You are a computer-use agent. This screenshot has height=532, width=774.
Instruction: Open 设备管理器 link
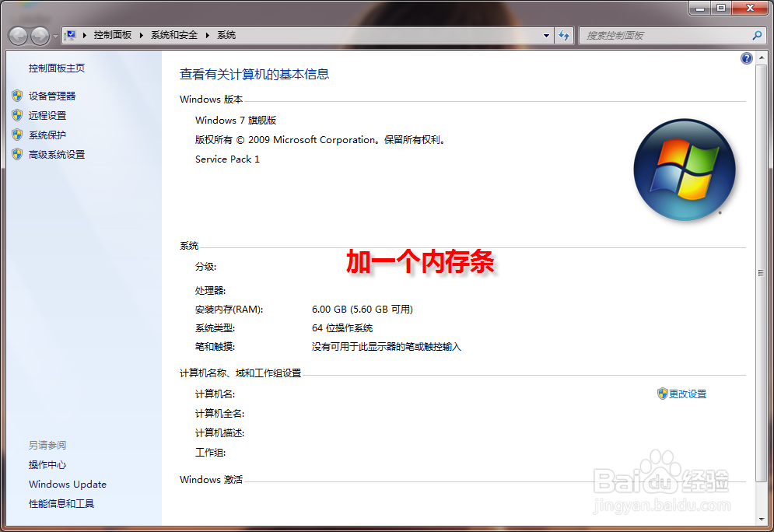(x=52, y=96)
